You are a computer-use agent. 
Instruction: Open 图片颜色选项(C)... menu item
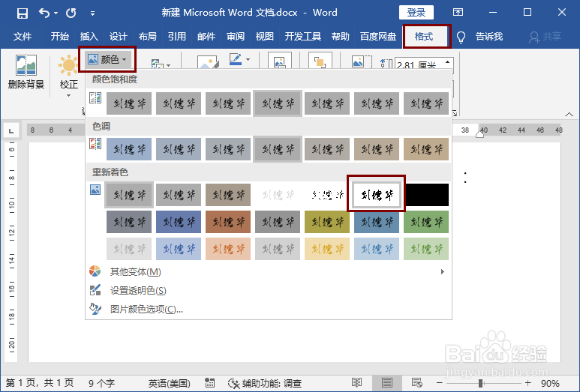268,309
